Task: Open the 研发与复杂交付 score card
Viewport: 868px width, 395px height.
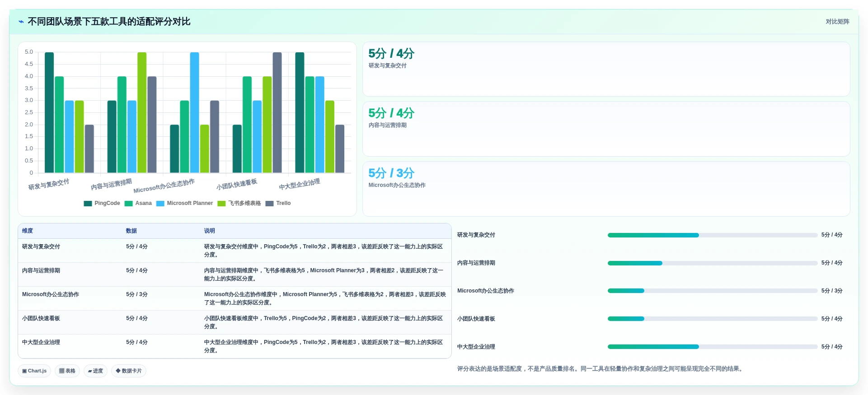Action: [606, 69]
